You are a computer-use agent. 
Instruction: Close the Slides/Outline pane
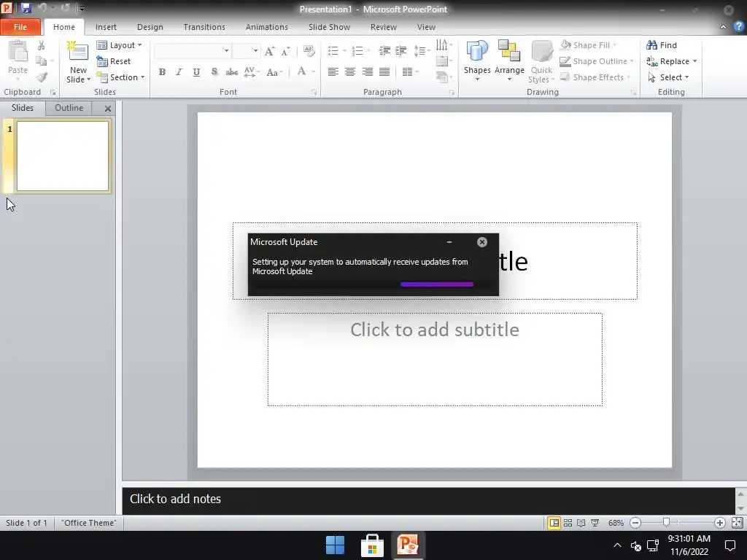click(x=108, y=109)
